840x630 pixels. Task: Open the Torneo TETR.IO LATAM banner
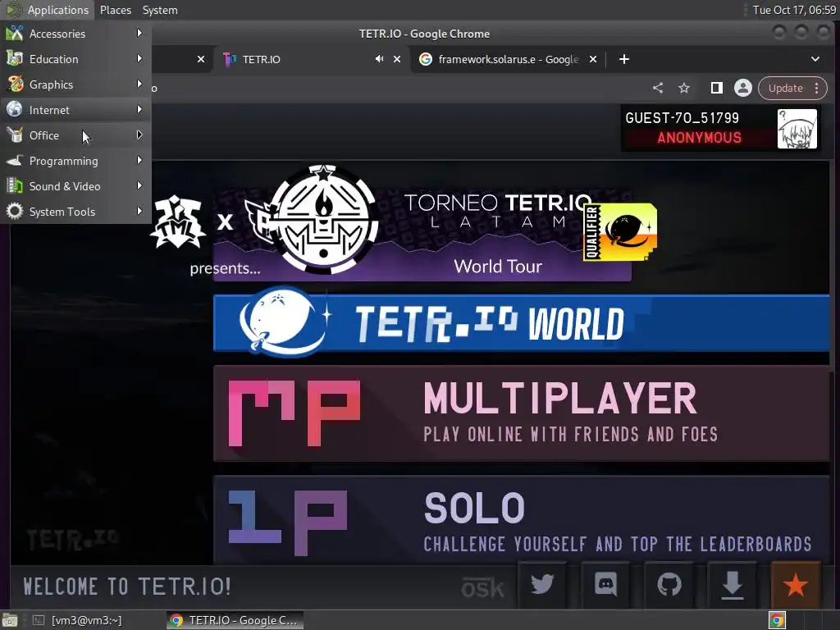tap(422, 234)
